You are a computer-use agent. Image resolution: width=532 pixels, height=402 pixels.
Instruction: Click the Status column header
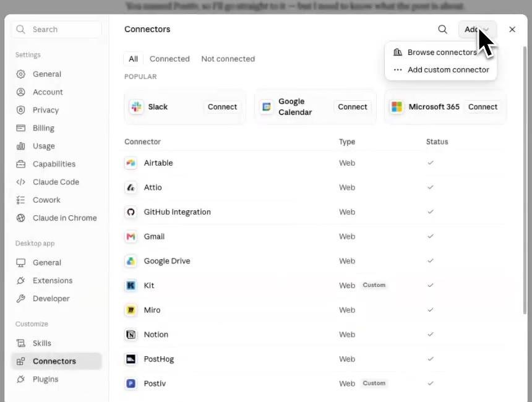pyautogui.click(x=437, y=142)
